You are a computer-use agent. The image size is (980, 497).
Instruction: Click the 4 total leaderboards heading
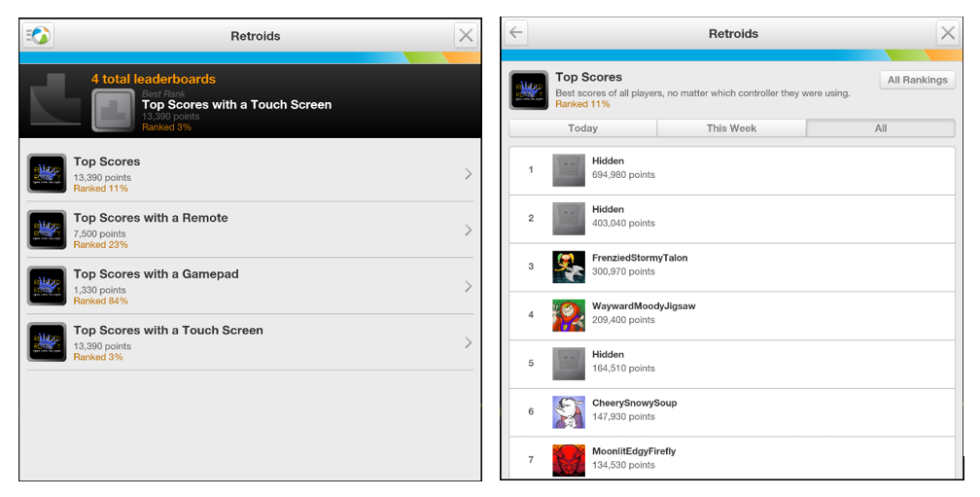pyautogui.click(x=154, y=79)
